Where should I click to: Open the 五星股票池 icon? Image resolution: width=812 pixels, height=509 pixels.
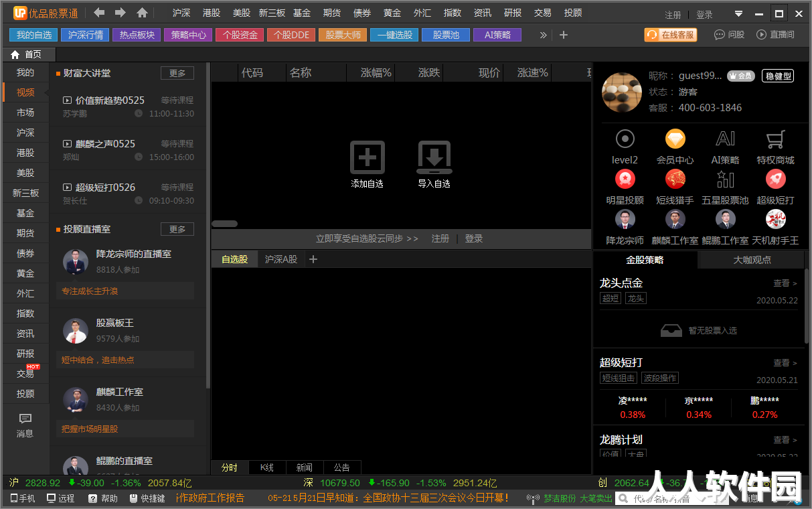point(726,179)
